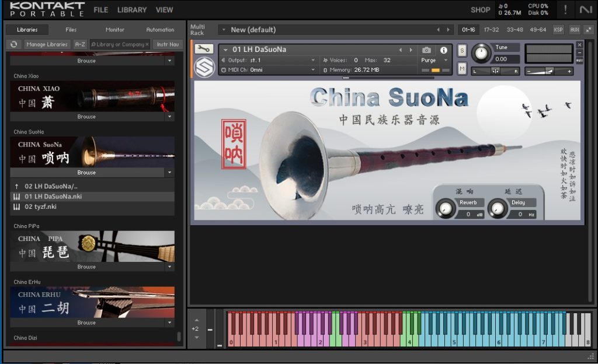The width and height of the screenshot is (598, 364).
Task: Open the Native Instruments NI logo
Action: [x=585, y=9]
